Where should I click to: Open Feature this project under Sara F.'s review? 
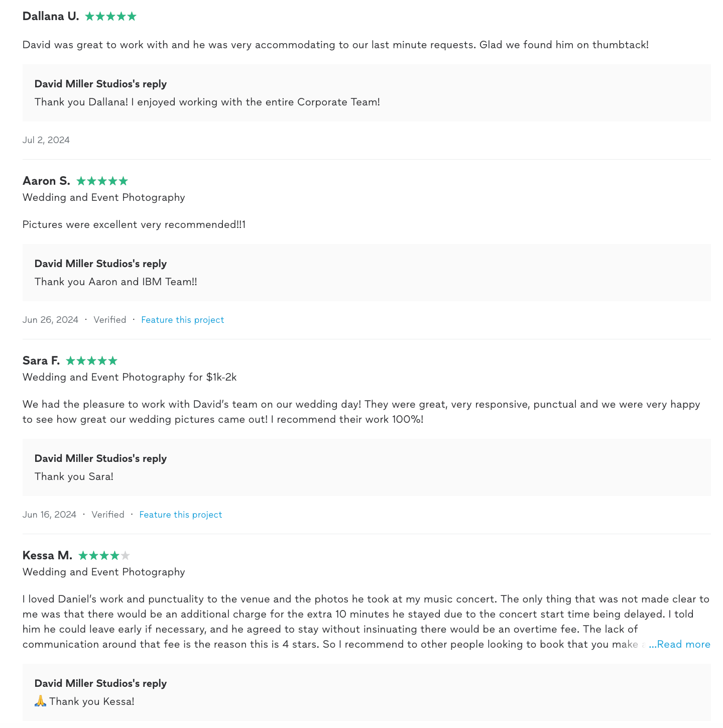point(180,515)
